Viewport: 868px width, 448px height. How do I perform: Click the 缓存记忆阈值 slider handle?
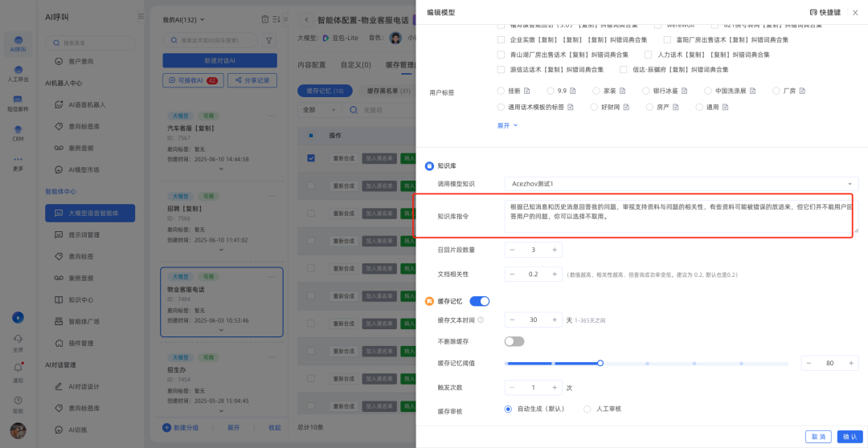coord(600,364)
